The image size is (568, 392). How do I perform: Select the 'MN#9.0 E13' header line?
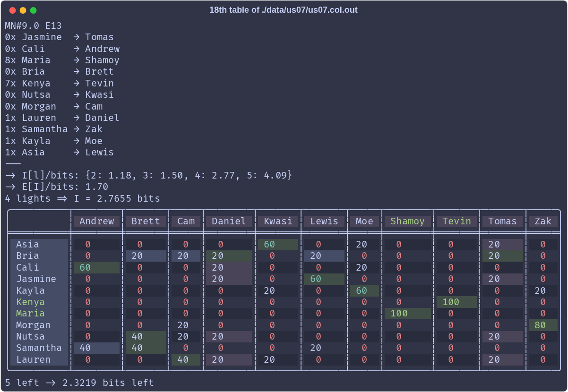pyautogui.click(x=34, y=26)
